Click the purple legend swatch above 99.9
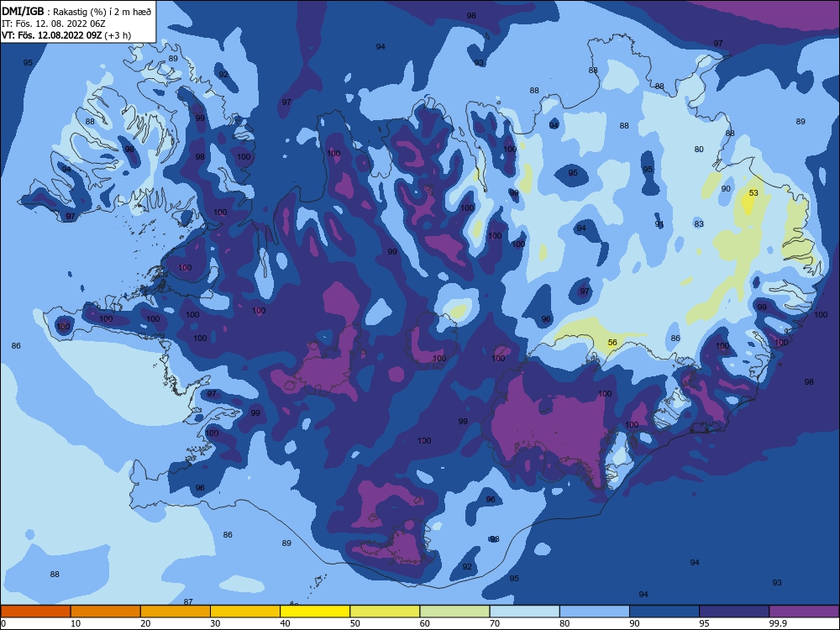 (804, 612)
